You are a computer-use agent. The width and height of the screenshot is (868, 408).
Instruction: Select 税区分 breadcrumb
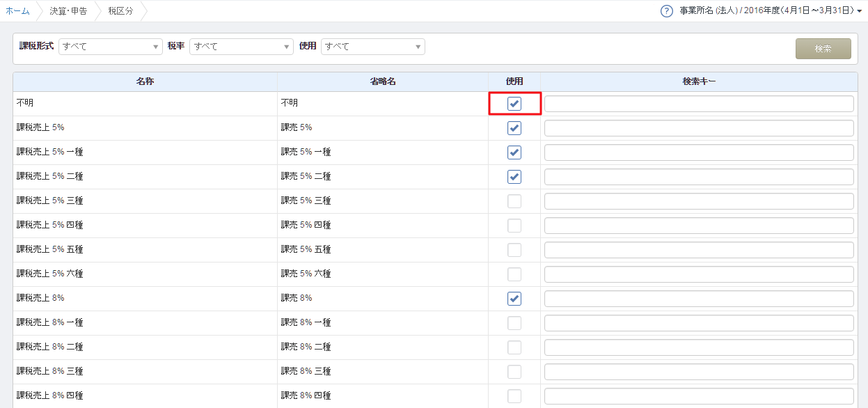point(120,11)
